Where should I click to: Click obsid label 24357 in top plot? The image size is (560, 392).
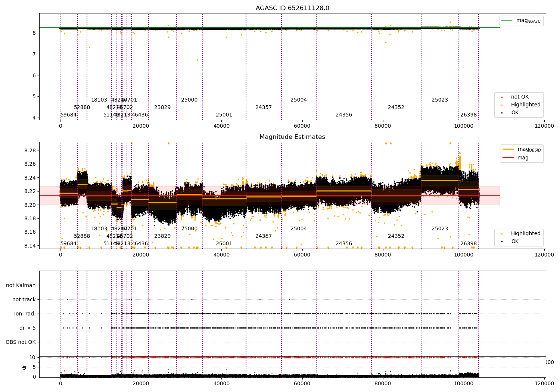pos(264,108)
